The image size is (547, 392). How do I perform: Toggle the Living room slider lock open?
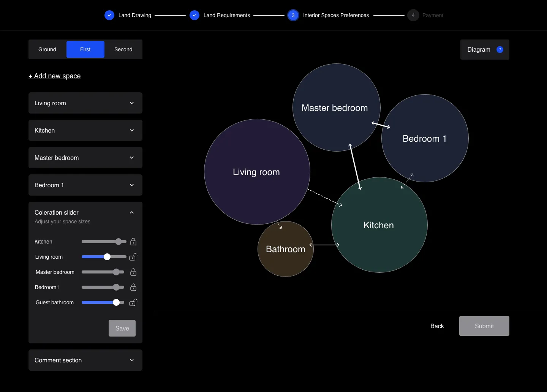[133, 257]
